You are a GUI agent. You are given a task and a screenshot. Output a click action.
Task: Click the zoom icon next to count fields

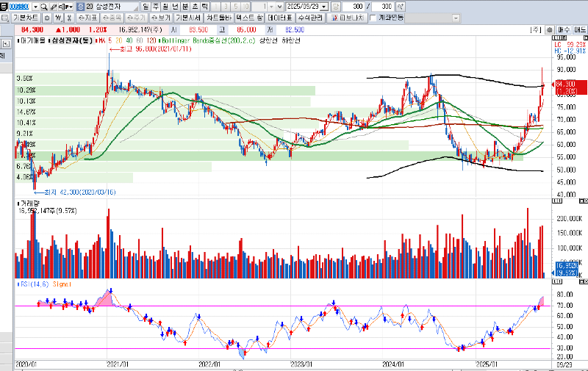tap(401, 6)
